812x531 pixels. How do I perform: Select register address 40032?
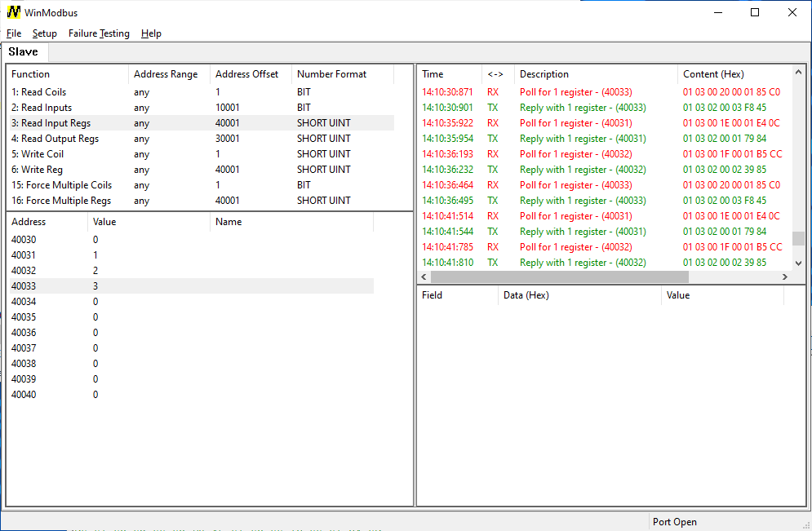[192, 271]
